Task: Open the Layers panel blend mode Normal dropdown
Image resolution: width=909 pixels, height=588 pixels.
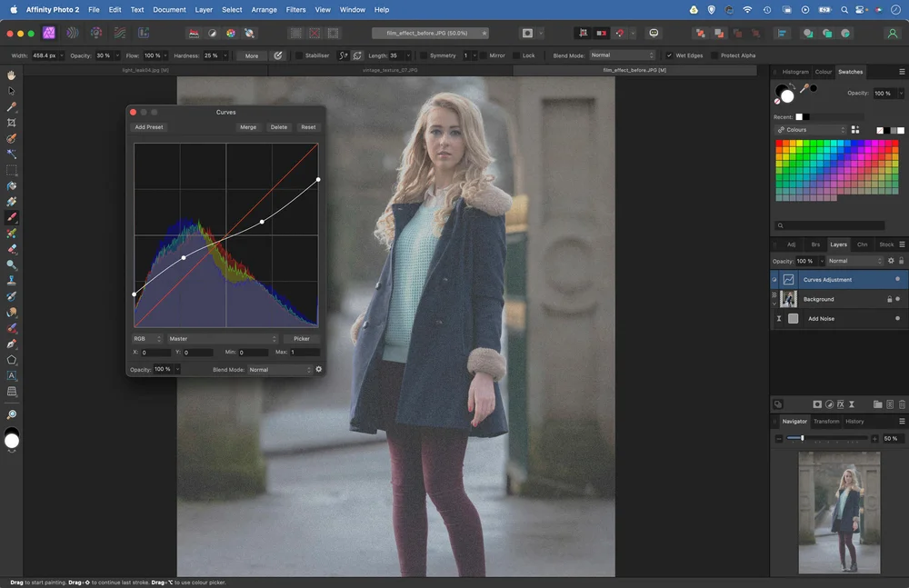Action: (x=854, y=261)
